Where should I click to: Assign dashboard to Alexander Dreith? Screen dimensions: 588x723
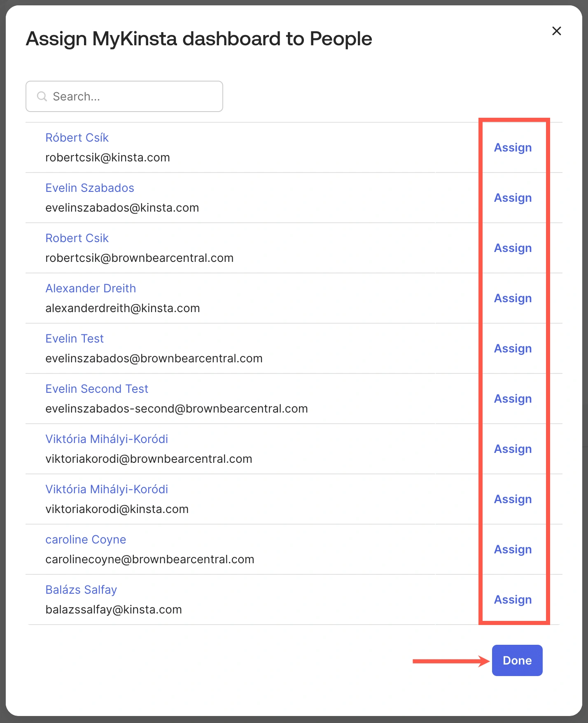click(x=513, y=298)
